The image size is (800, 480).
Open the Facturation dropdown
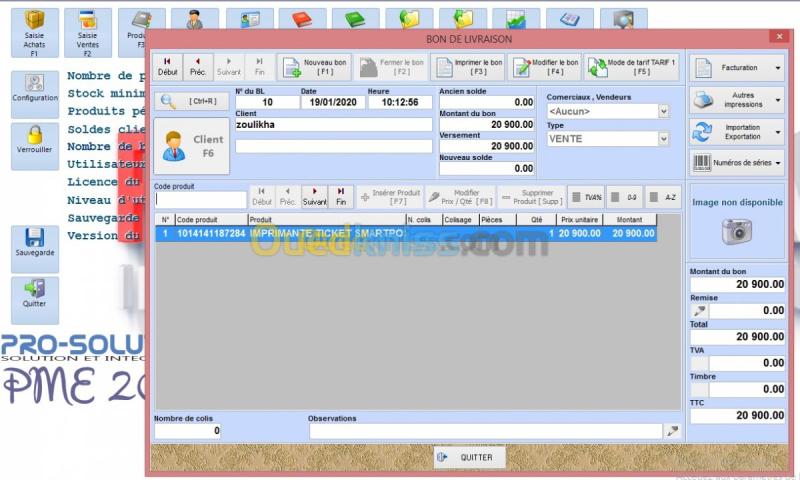coord(737,67)
